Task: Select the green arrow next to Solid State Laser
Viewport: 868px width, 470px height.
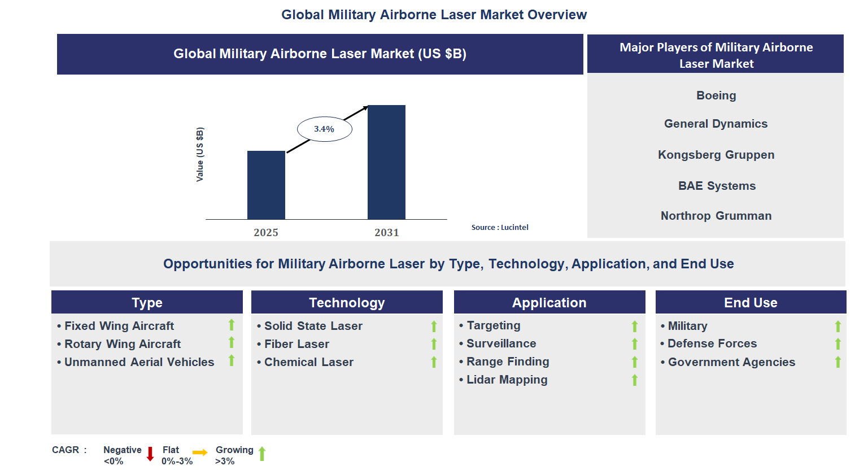Action: tap(433, 326)
